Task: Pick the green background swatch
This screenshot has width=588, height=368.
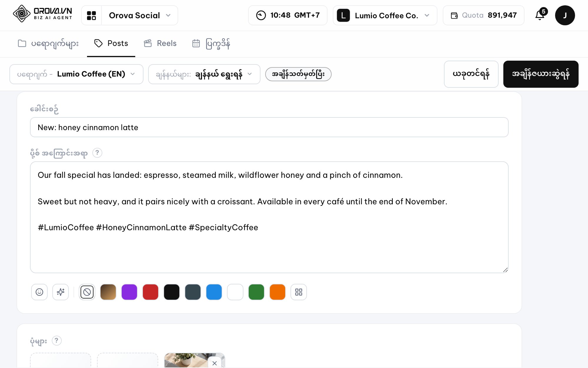Action: coord(256,292)
